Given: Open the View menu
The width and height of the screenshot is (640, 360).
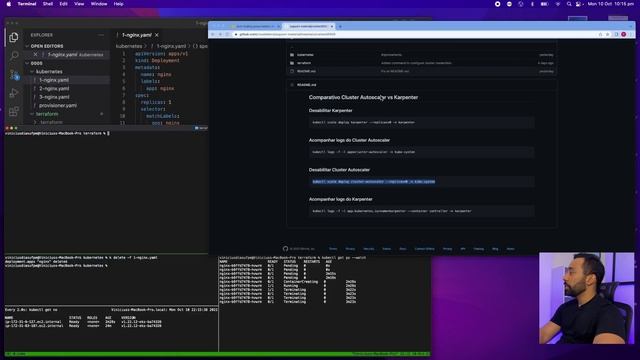Looking at the screenshot, I should pos(79,4).
